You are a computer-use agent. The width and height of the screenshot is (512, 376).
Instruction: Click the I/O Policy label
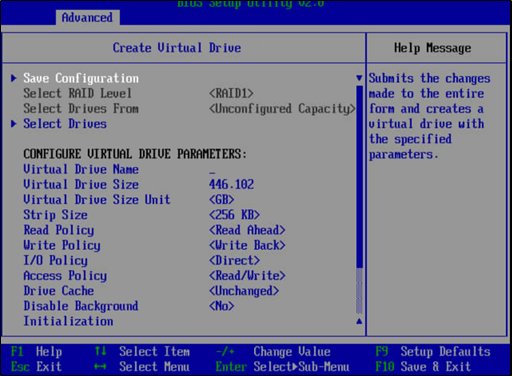(x=55, y=260)
